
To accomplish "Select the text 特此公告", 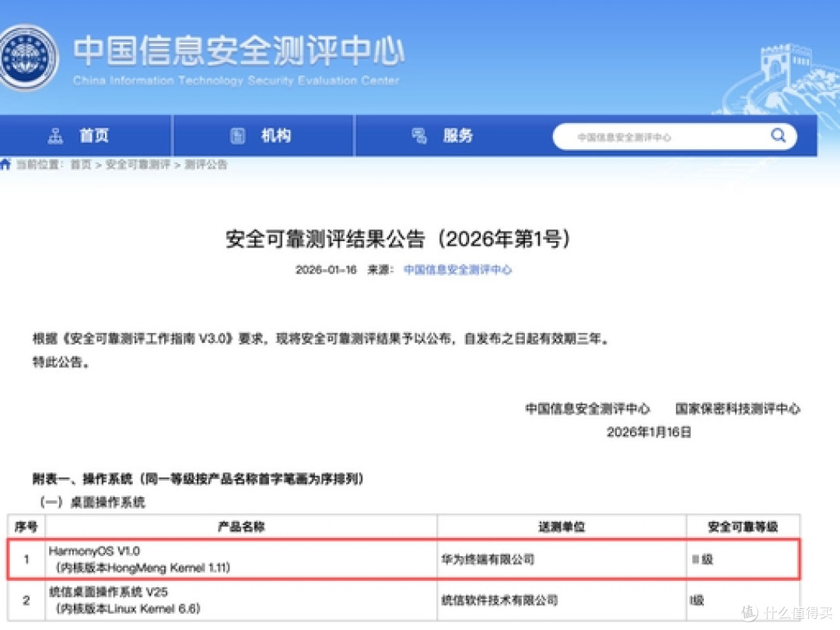I will coord(61,362).
